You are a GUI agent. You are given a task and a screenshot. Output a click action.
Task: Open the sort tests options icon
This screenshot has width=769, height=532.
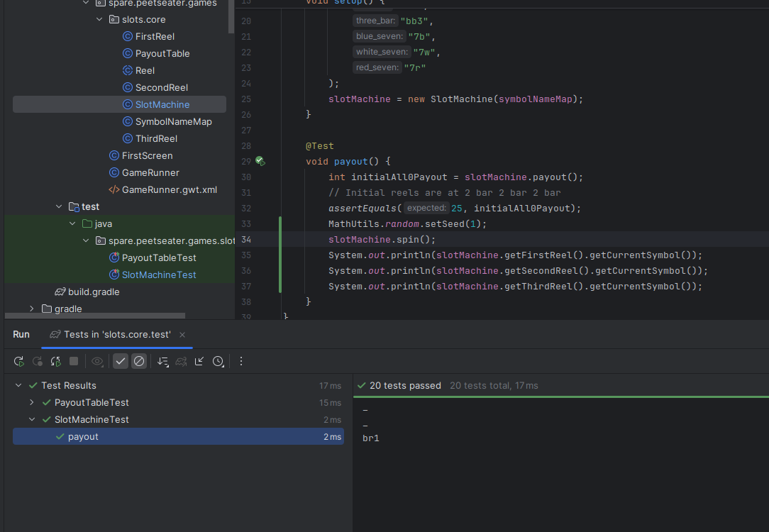(162, 362)
